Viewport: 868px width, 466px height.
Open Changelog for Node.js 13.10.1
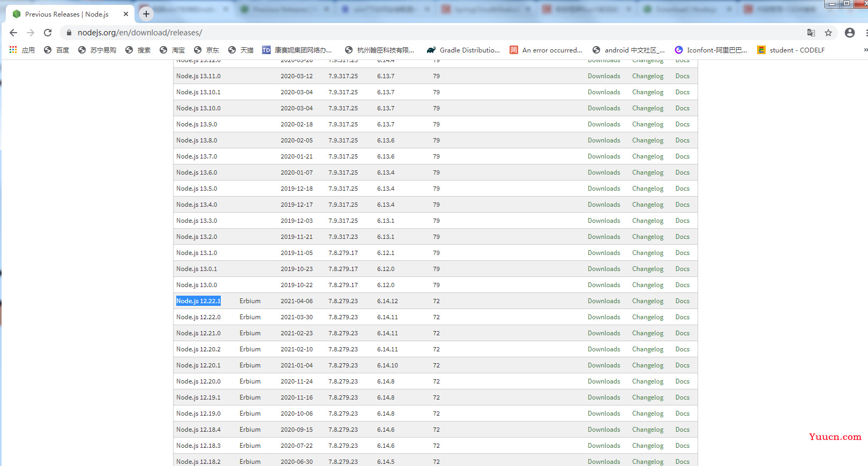(648, 92)
